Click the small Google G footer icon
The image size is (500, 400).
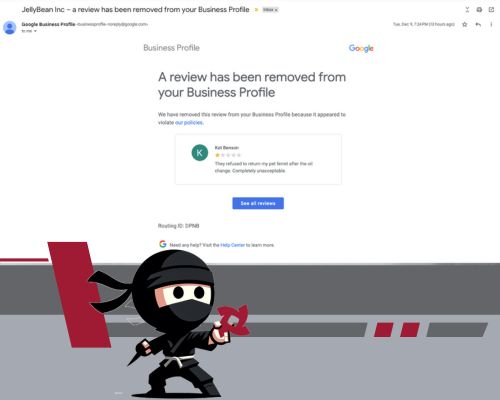coord(163,244)
